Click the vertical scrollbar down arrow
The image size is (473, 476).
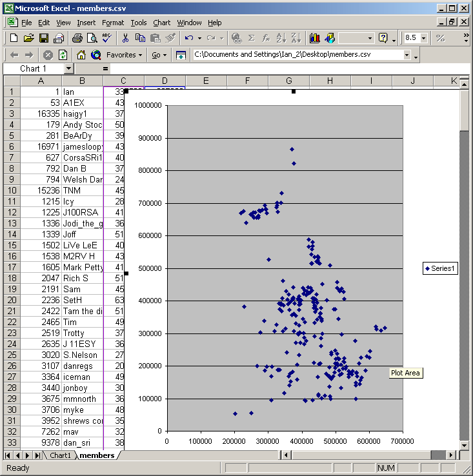coord(464,445)
